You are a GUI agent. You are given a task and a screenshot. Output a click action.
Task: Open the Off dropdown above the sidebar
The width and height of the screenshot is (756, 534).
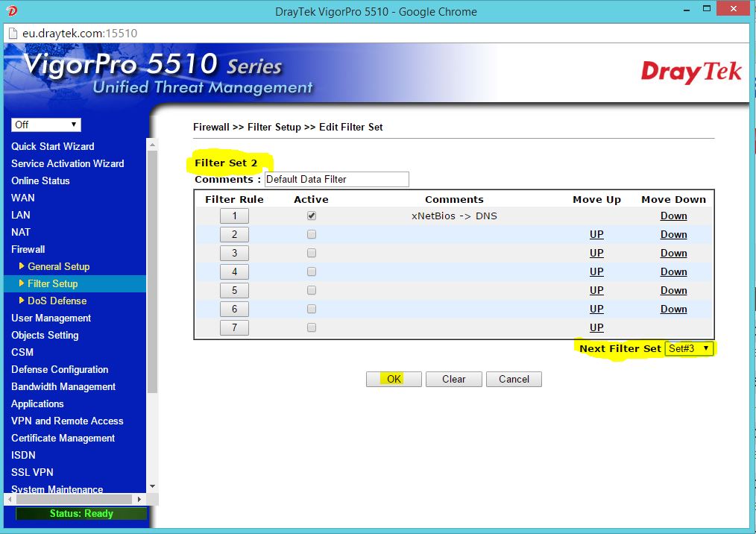click(x=46, y=125)
